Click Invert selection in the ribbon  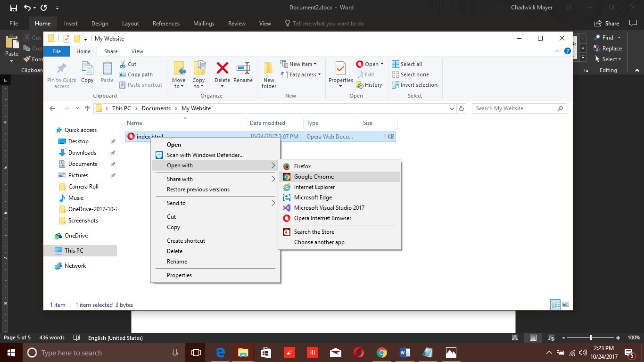(x=415, y=85)
